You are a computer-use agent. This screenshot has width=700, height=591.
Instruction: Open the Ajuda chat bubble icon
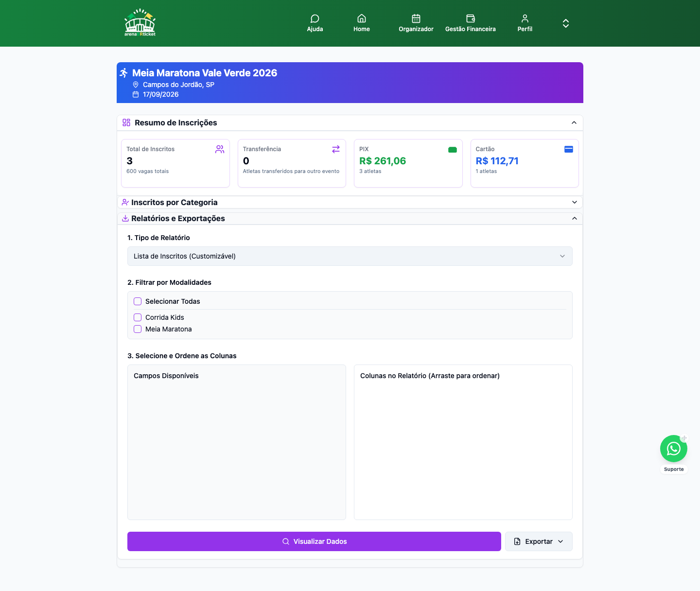[315, 18]
